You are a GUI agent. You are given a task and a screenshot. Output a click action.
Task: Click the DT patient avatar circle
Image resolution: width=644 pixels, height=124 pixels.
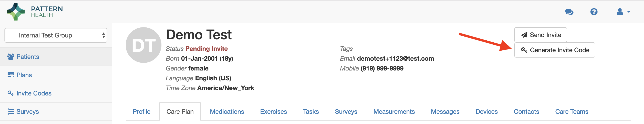coord(144,45)
